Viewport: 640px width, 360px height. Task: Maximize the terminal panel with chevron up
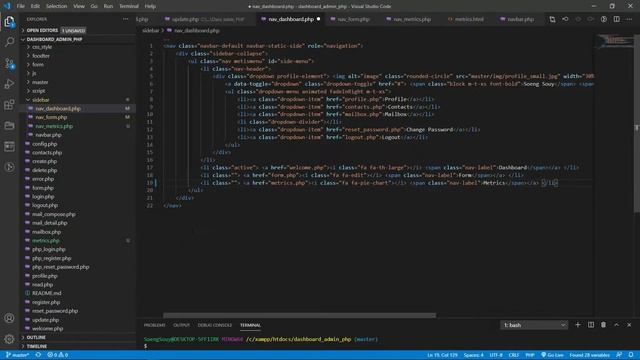click(x=616, y=325)
